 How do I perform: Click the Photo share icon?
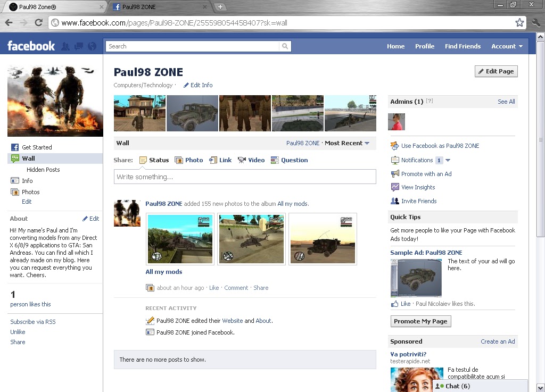(179, 160)
